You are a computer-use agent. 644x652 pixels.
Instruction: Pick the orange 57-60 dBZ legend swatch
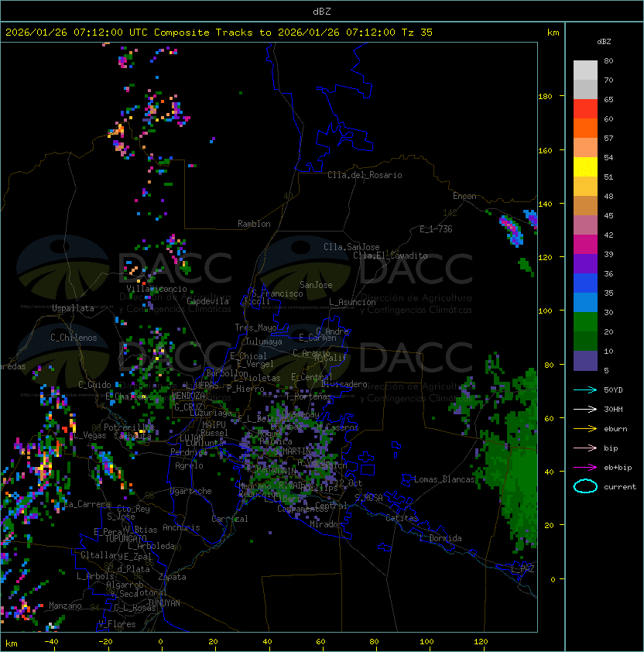click(x=585, y=129)
